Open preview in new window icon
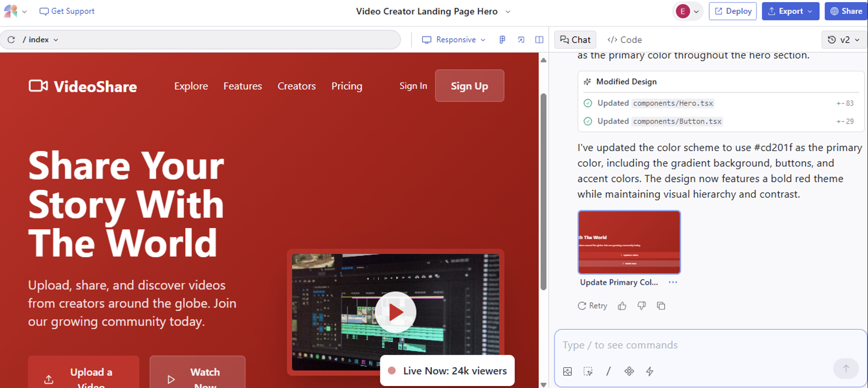Viewport: 868px width, 388px height. point(521,40)
